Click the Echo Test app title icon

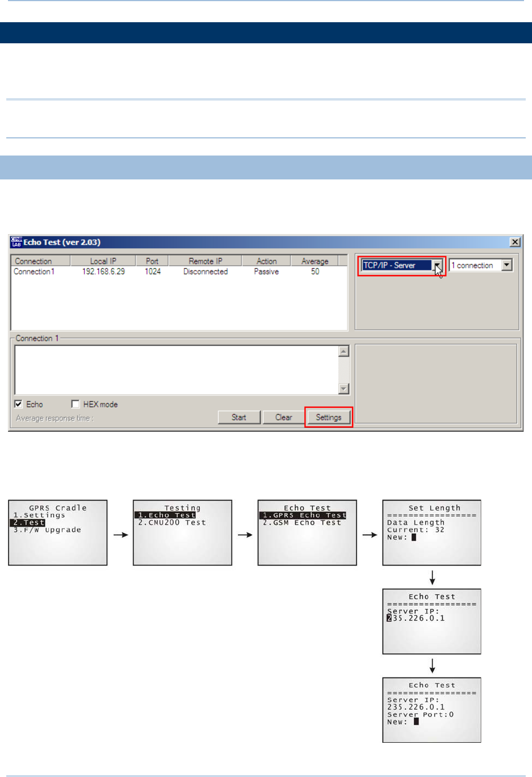tap(16, 242)
